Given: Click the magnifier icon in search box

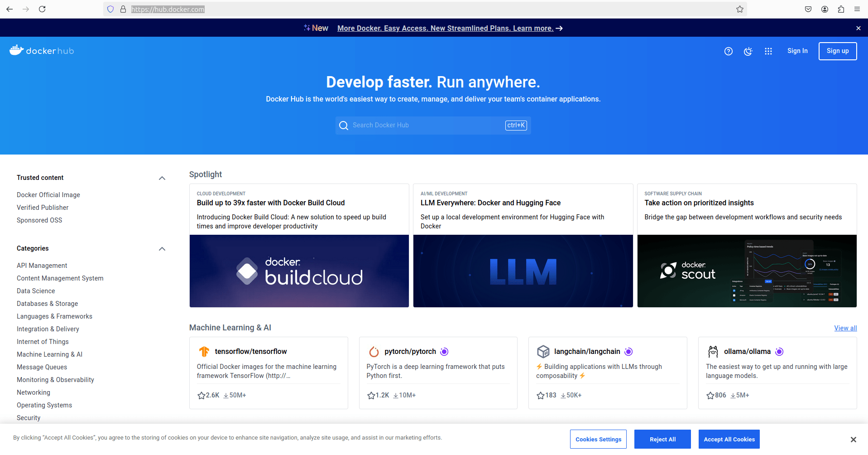Looking at the screenshot, I should [x=344, y=126].
